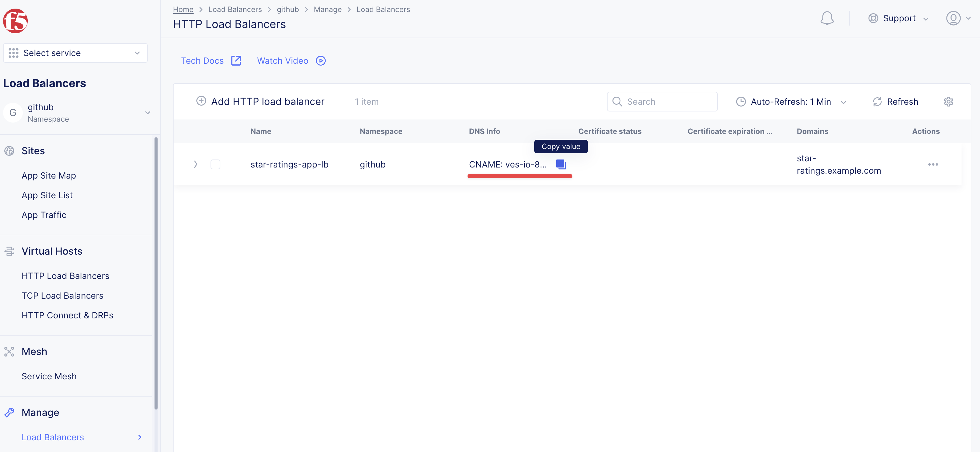This screenshot has height=452, width=980.
Task: Select the star-ratings-app-lb row checkbox
Action: [x=215, y=164]
